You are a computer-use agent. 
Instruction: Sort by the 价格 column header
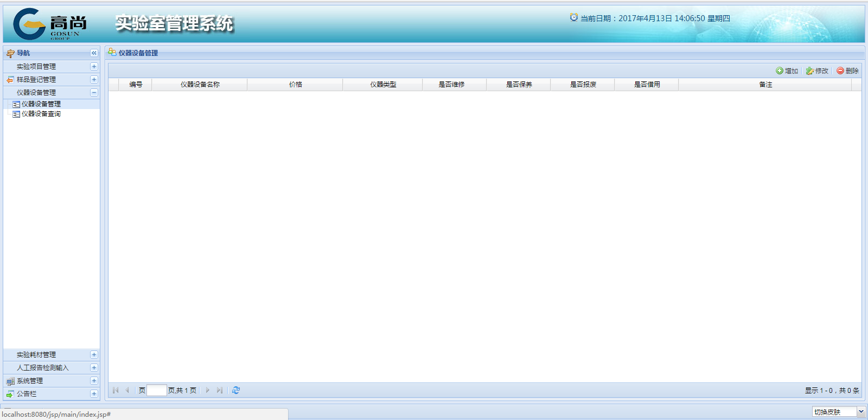295,85
